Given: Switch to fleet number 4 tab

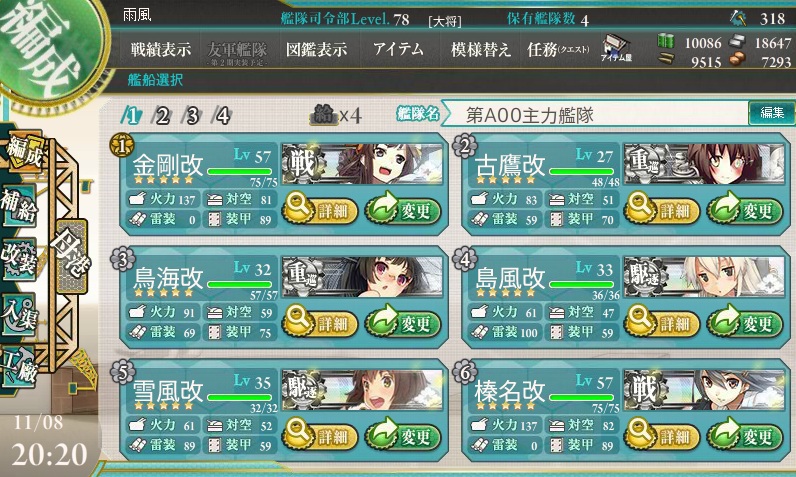Looking at the screenshot, I should point(222,116).
